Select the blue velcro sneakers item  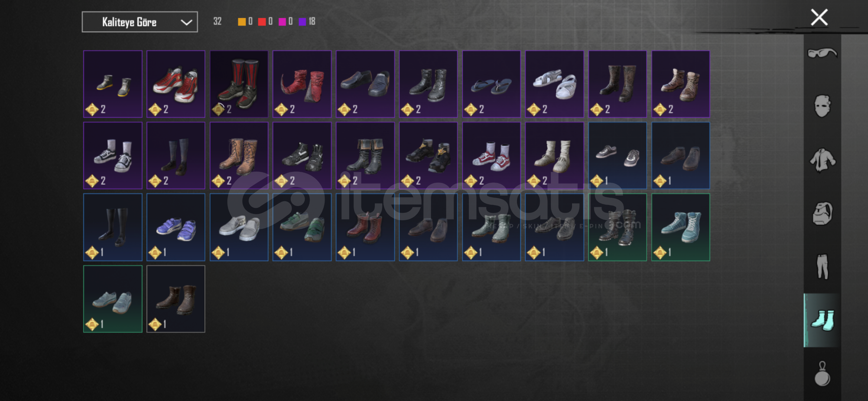click(x=176, y=227)
